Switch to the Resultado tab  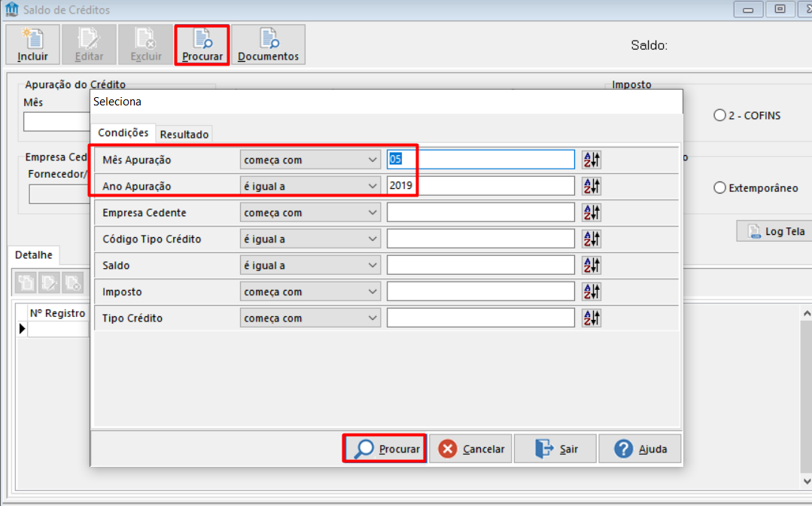184,134
